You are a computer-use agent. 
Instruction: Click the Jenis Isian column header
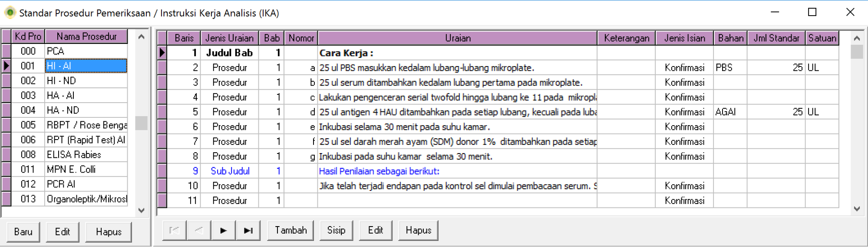click(684, 38)
